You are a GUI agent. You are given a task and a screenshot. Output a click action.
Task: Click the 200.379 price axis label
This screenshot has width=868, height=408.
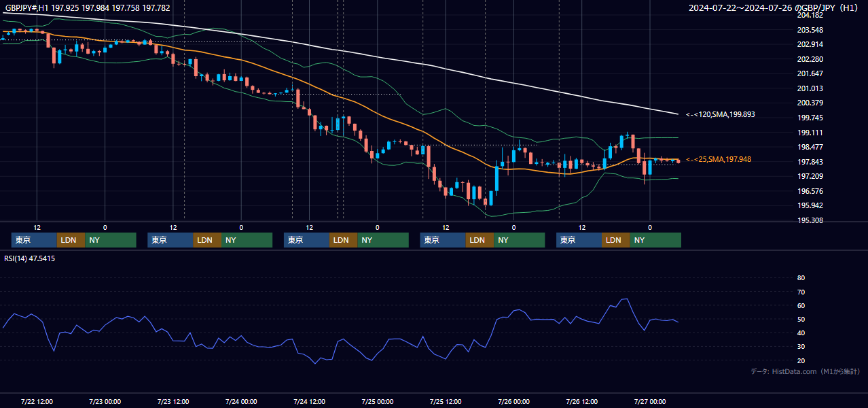click(810, 103)
